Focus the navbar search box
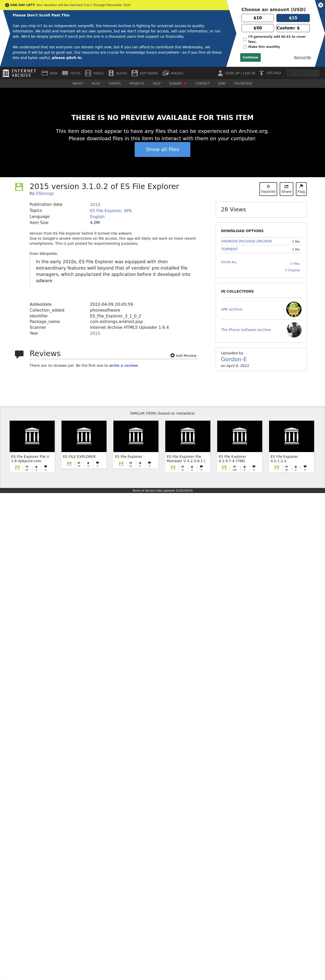Viewport: 325px width, 980px height. point(303,73)
